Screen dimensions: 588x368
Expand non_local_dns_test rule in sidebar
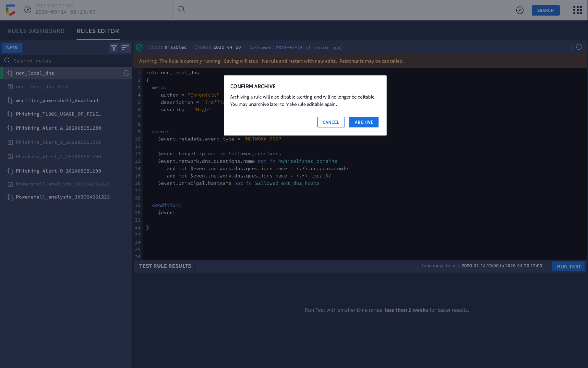42,87
